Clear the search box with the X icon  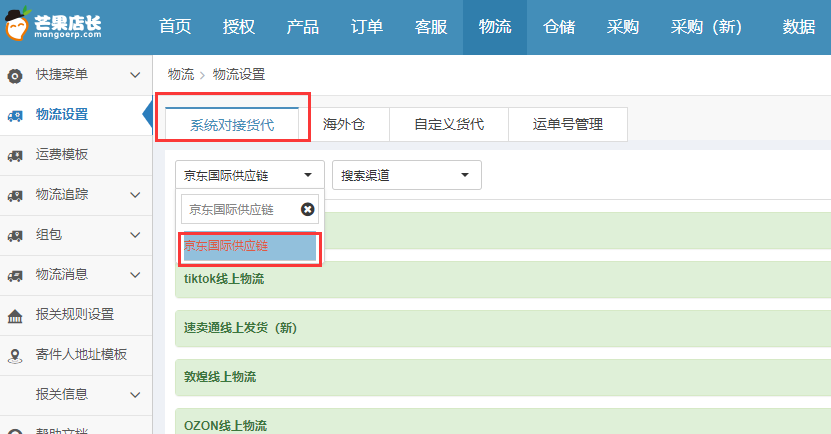click(307, 209)
